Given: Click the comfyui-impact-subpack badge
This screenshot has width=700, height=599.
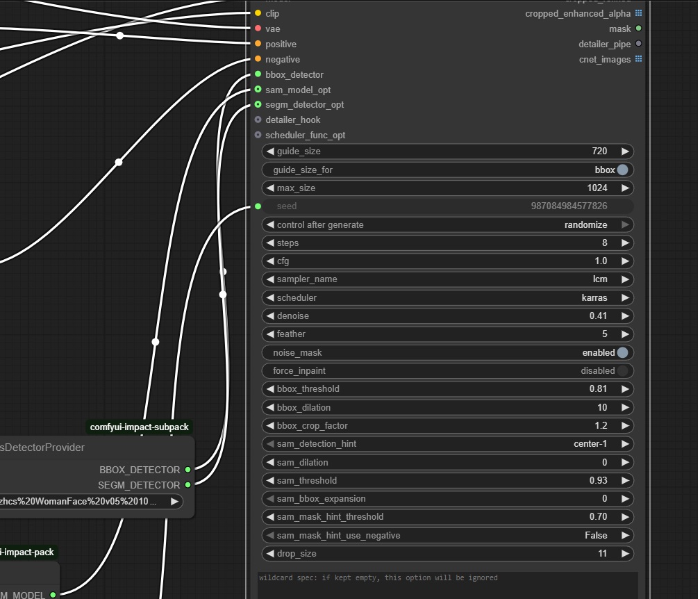Looking at the screenshot, I should point(140,427).
